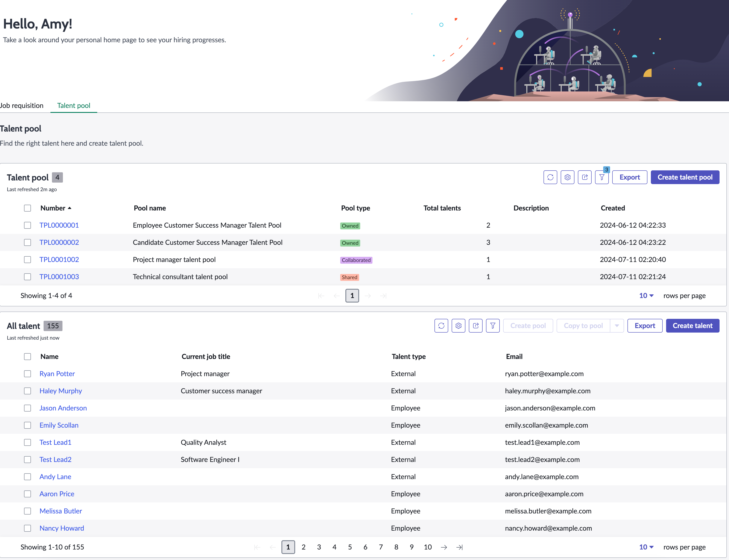Switch to Job requisition tab
The height and width of the screenshot is (560, 729).
click(x=22, y=105)
